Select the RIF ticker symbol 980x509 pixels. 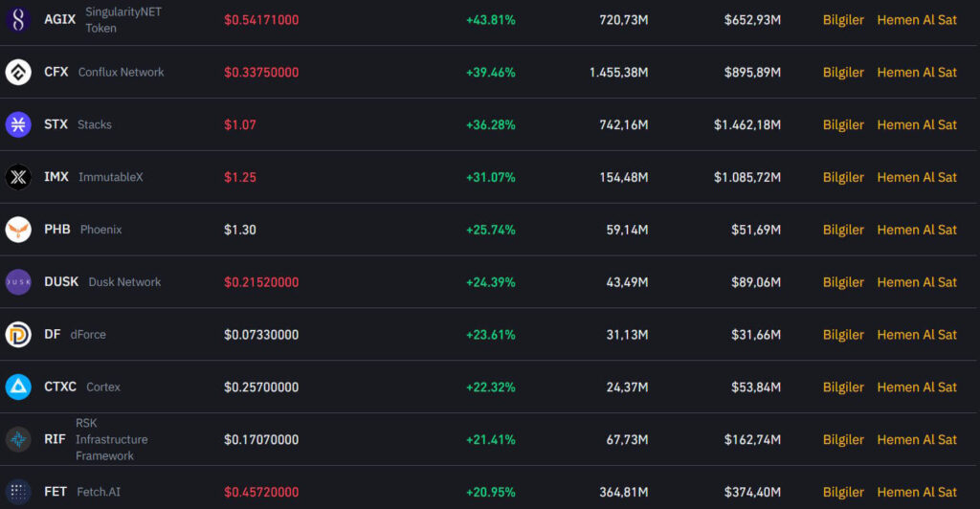[55, 439]
